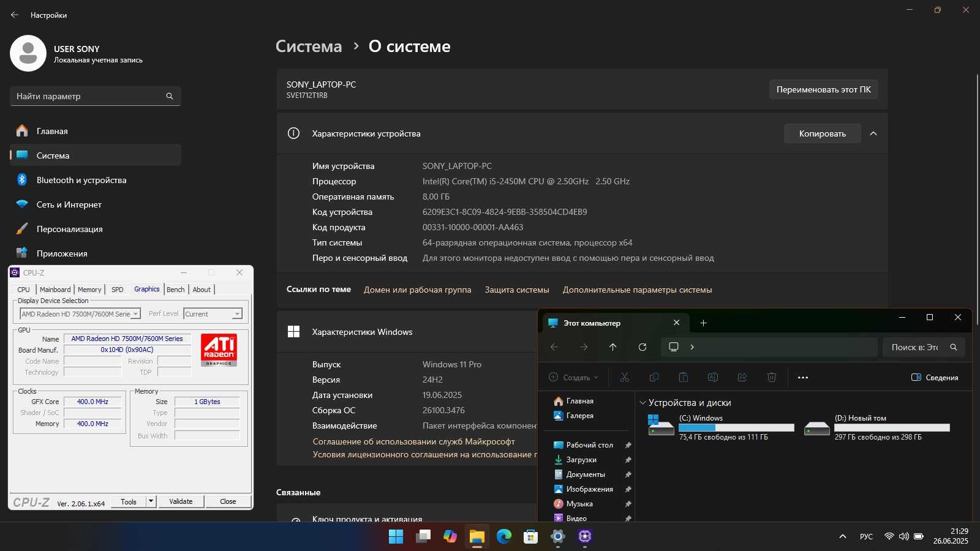Click Close button in CPU-Z
The width and height of the screenshot is (980, 551).
click(228, 501)
